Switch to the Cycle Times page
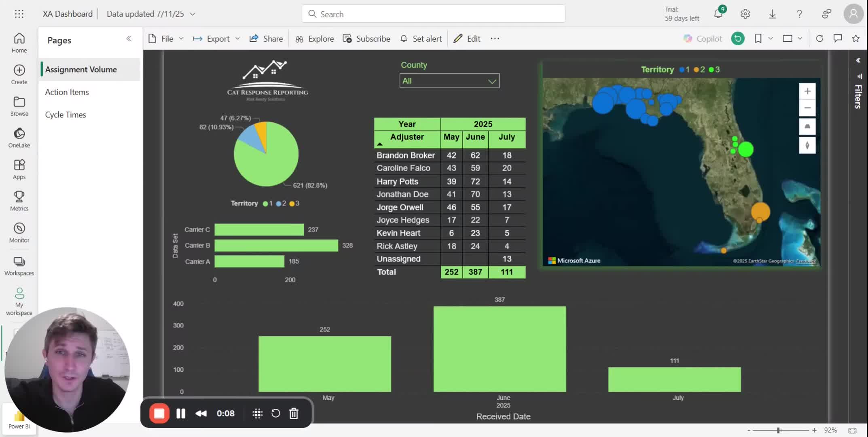The height and width of the screenshot is (437, 868). [66, 115]
